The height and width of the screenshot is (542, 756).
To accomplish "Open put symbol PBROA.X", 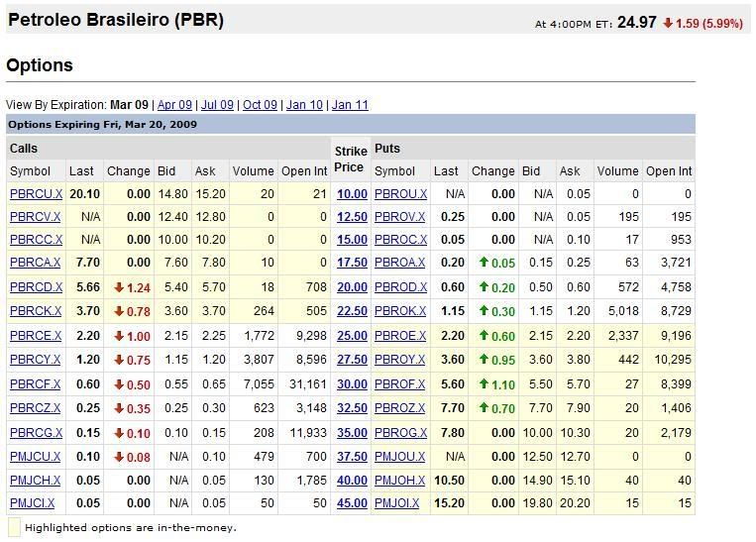I will (399, 263).
